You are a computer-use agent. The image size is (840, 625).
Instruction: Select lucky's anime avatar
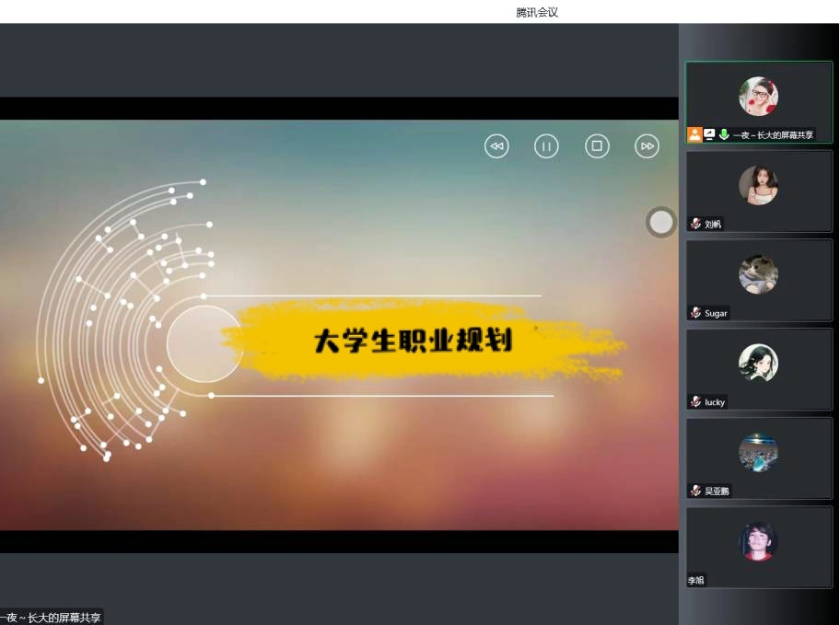(758, 364)
